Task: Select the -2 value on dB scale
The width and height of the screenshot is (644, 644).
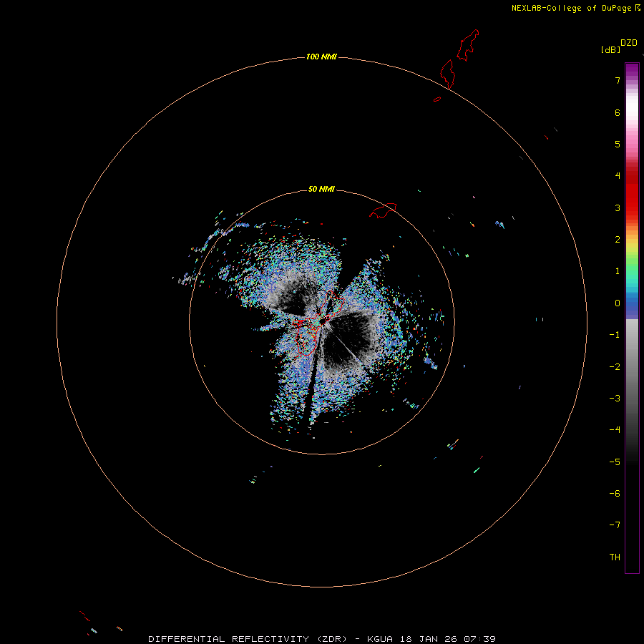Action: click(x=615, y=367)
